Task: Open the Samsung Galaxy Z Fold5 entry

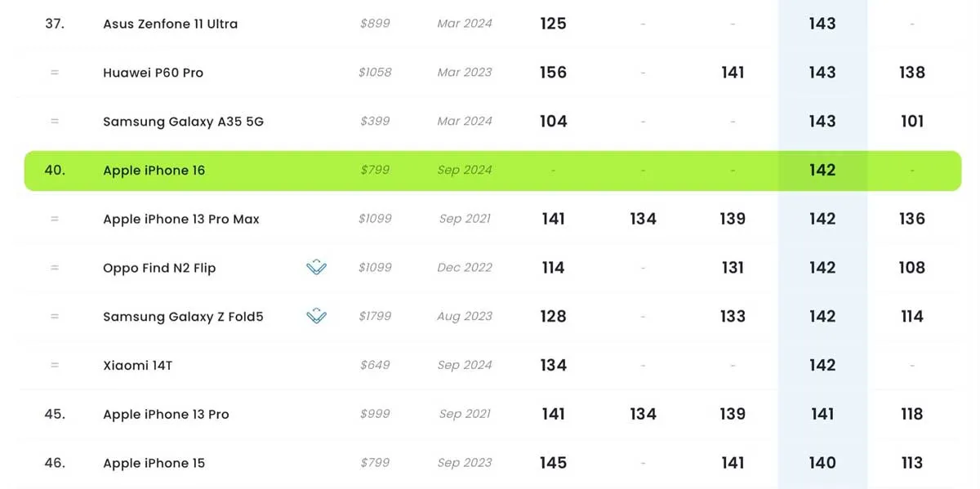Action: [x=183, y=317]
